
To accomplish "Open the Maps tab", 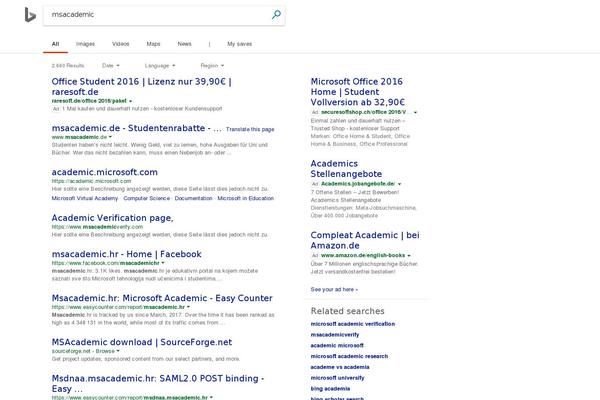I will coord(153,44).
